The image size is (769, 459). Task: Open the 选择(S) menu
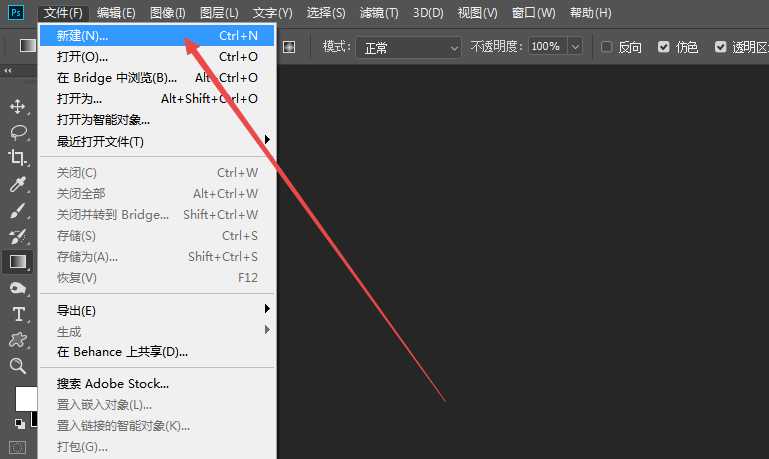[x=326, y=13]
